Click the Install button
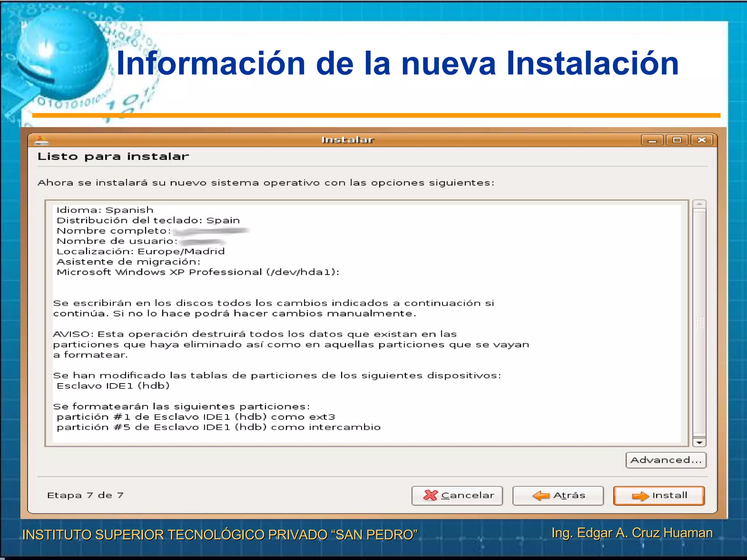Image resolution: width=747 pixels, height=560 pixels. pyautogui.click(x=659, y=495)
